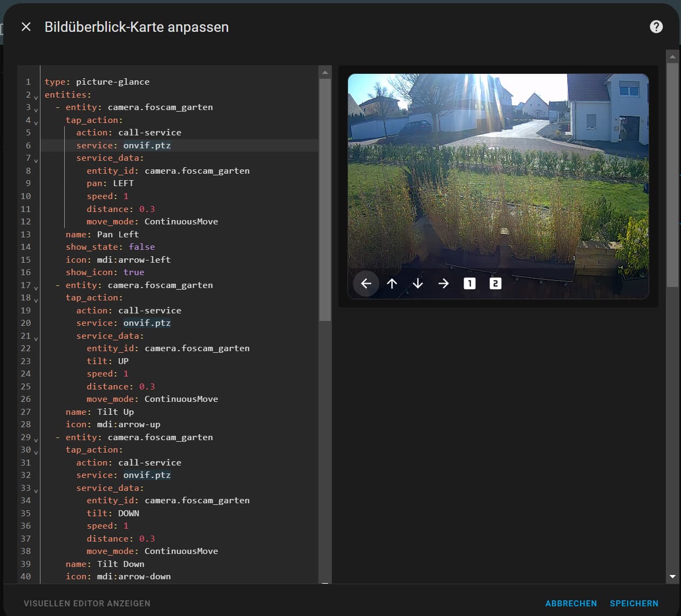Close the Bildüberblick-Karte dialog with X
Viewport: 681px width, 616px height.
click(x=26, y=26)
